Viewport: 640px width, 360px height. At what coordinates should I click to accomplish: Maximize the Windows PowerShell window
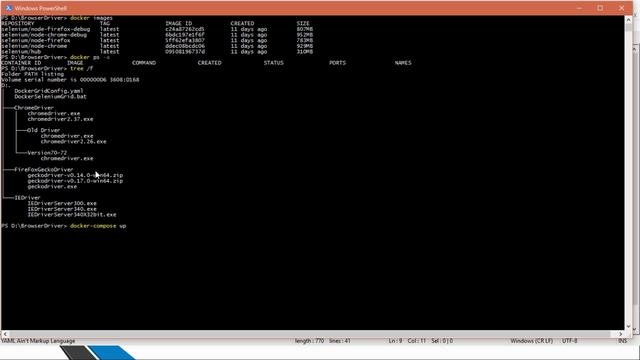coord(600,8)
